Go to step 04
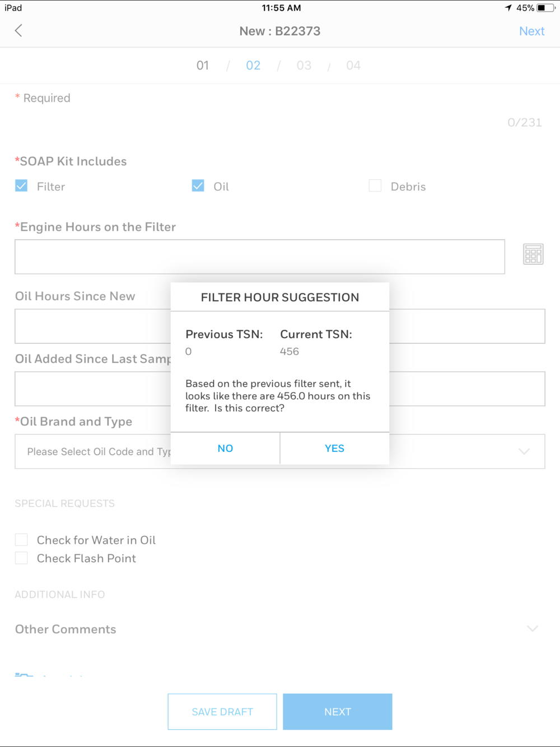This screenshot has height=747, width=560. [353, 66]
